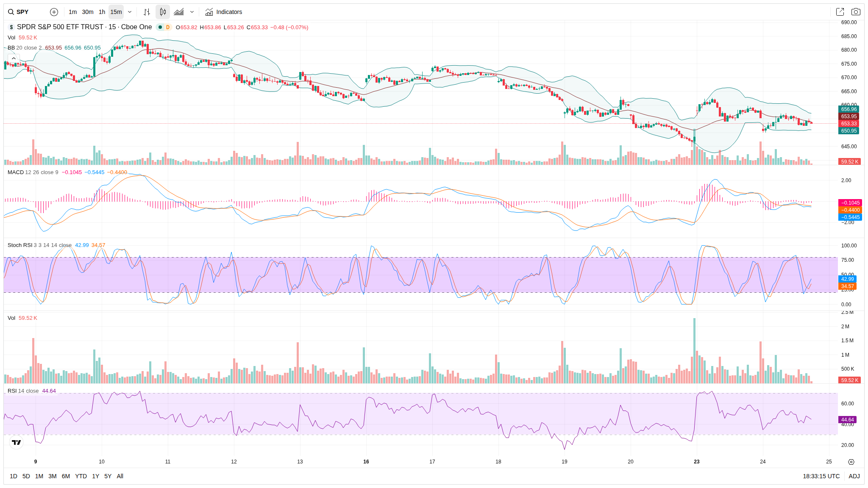Screen dimensions: 868x488
Task: Click the 653.33 current price label
Action: pyautogui.click(x=849, y=124)
